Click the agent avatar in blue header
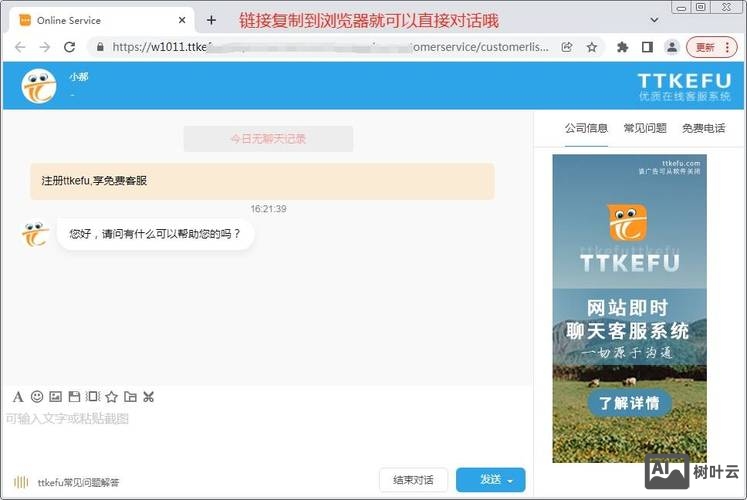747x500 pixels. coord(39,86)
